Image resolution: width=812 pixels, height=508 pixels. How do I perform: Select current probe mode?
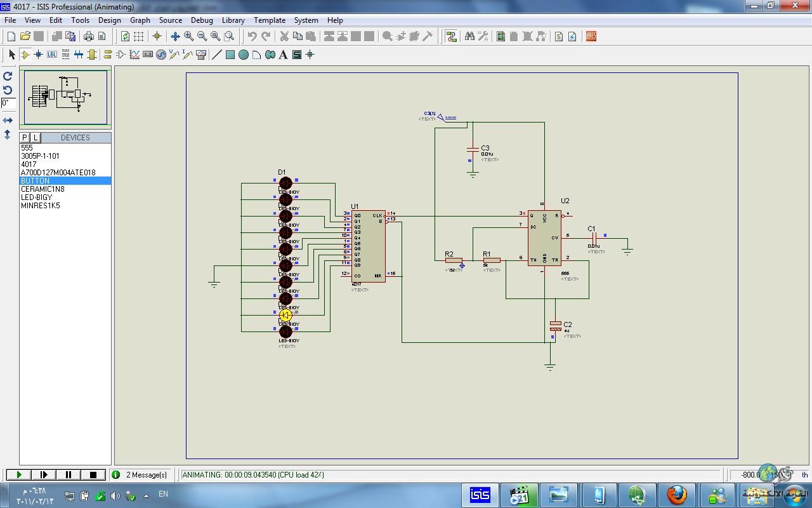(188, 55)
